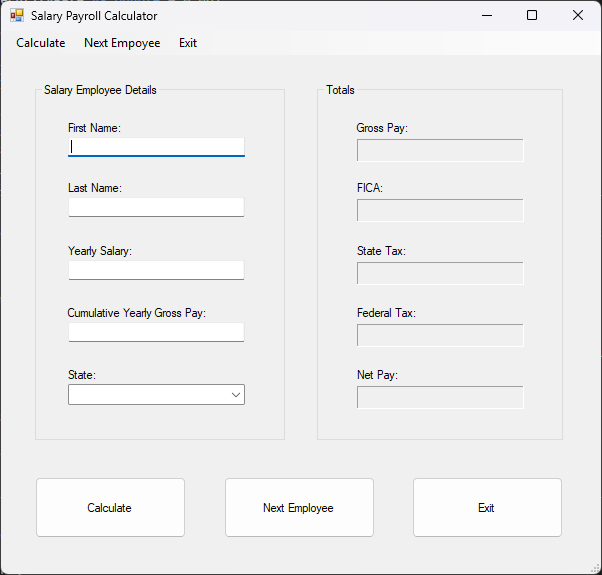The height and width of the screenshot is (575, 602).
Task: Choose Exit from the menu bar
Action: pyautogui.click(x=188, y=43)
